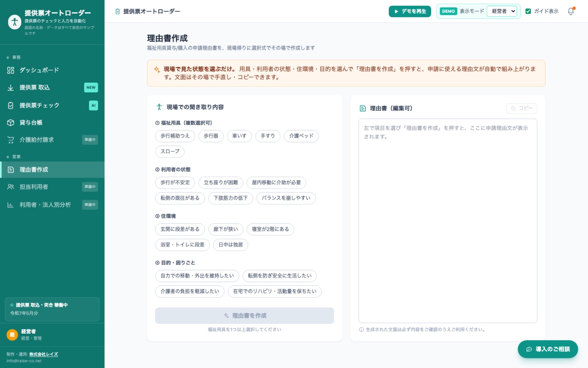Screen dimensions: 588x368
Task: Select the 転倒を防ぎ安全に生活したい chip
Action: pos(280,276)
